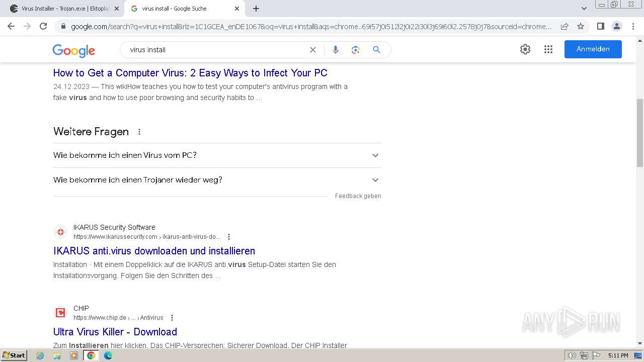Click the volume speaker tray icon

572,355
